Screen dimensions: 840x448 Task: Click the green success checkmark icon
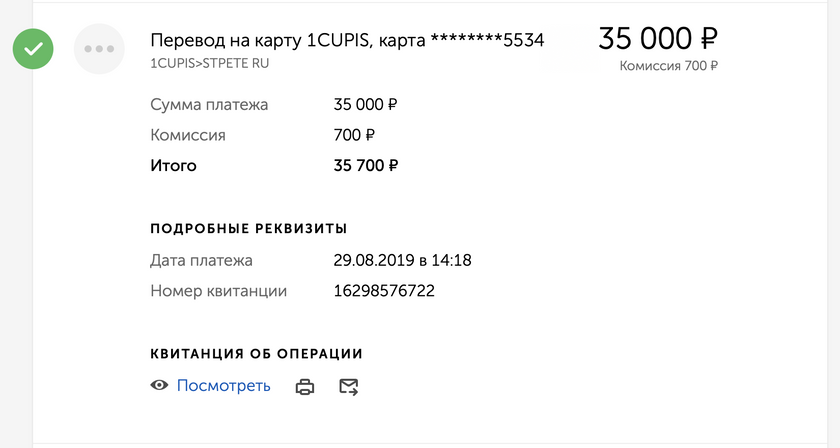click(33, 49)
